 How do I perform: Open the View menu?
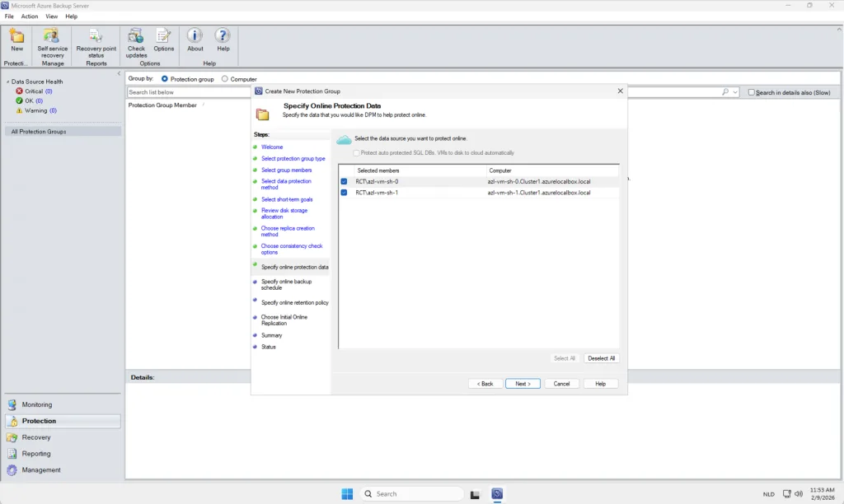(52, 16)
